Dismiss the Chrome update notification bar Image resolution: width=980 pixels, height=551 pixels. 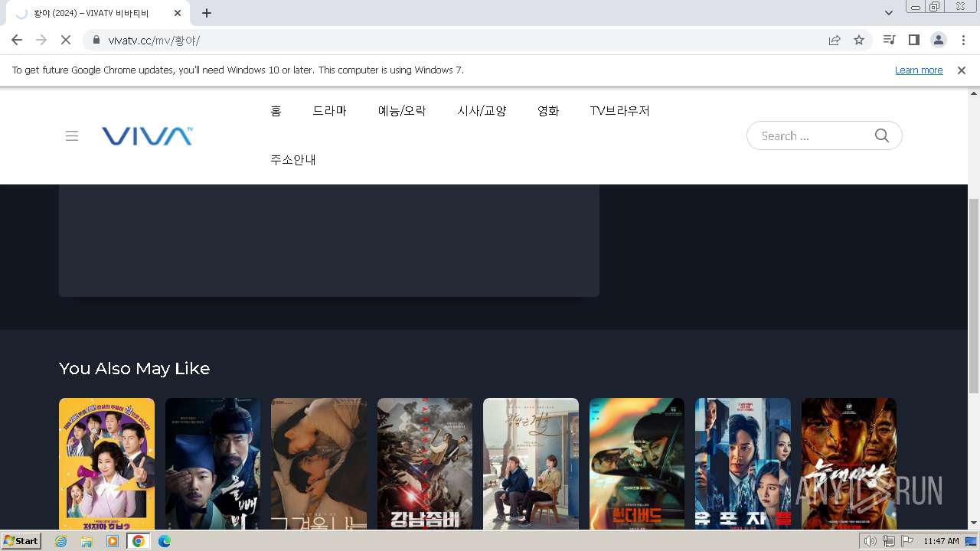click(962, 70)
